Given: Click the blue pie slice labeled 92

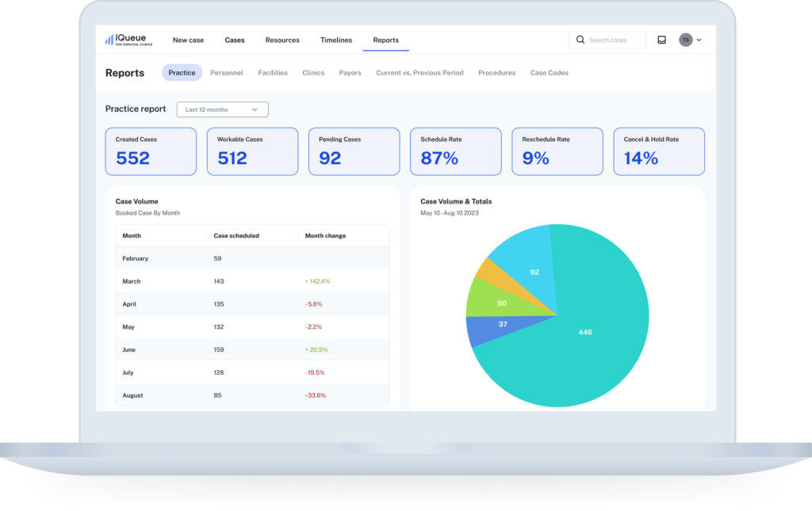Looking at the screenshot, I should pyautogui.click(x=534, y=271).
